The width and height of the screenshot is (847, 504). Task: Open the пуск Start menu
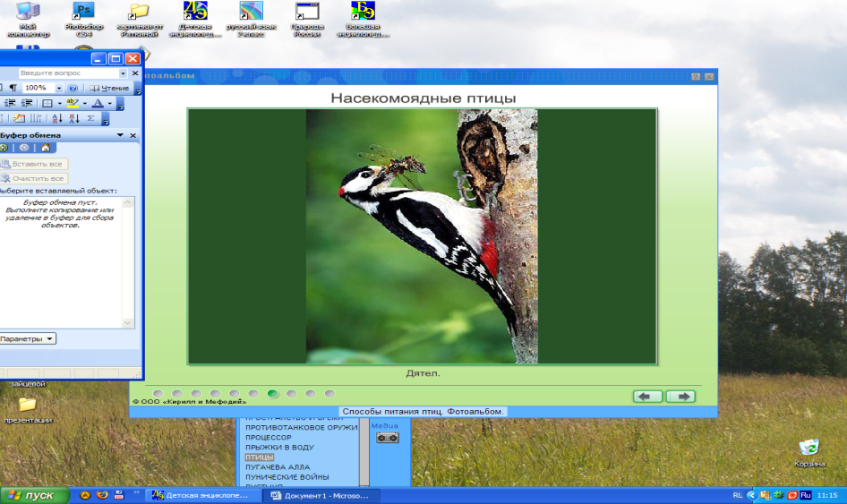[x=34, y=495]
